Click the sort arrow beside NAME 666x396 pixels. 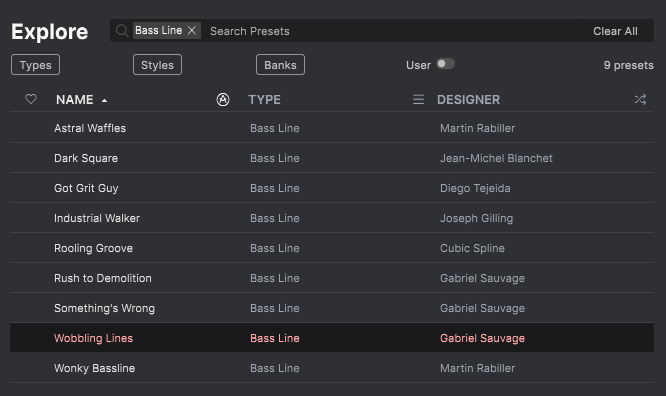pos(104,100)
